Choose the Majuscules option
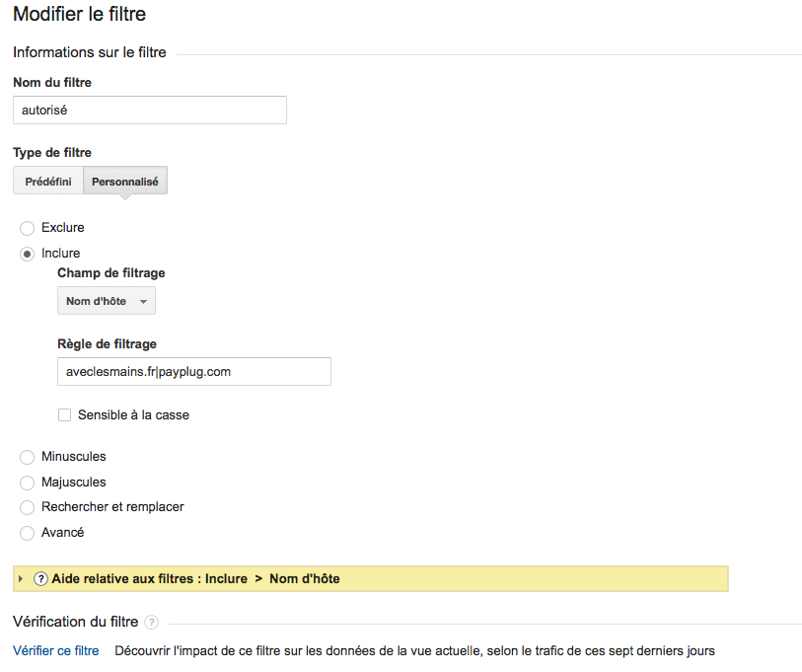802x672 pixels. [28, 483]
